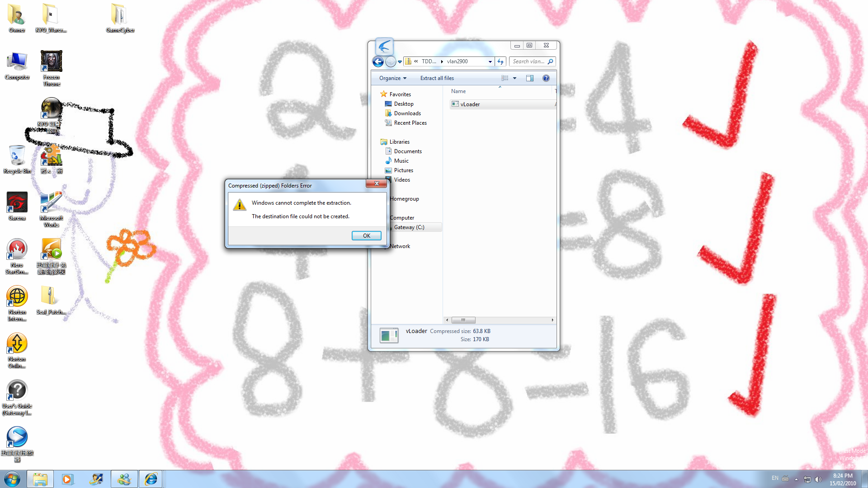Open the address bar history dropdown
This screenshot has width=868, height=488.
(490, 61)
